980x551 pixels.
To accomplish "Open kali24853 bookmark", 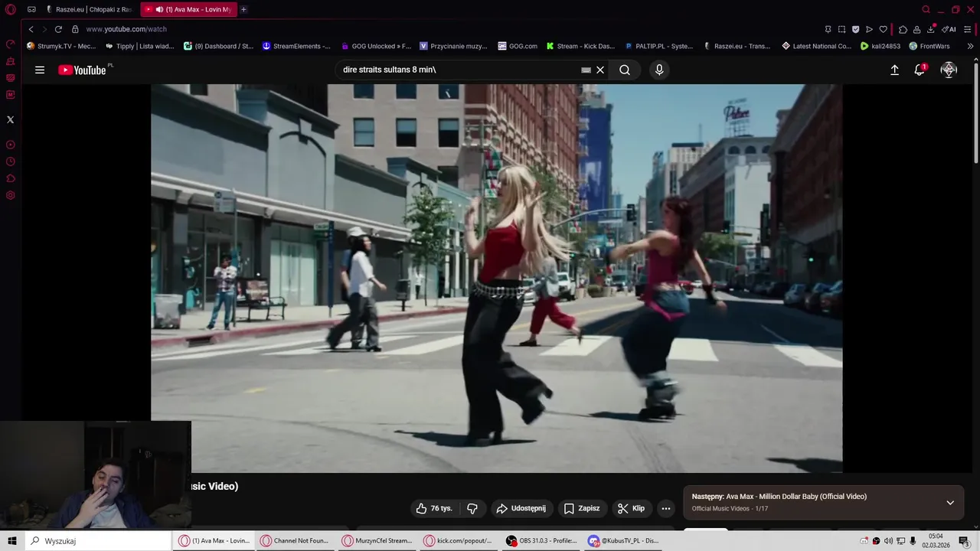I will (880, 46).
